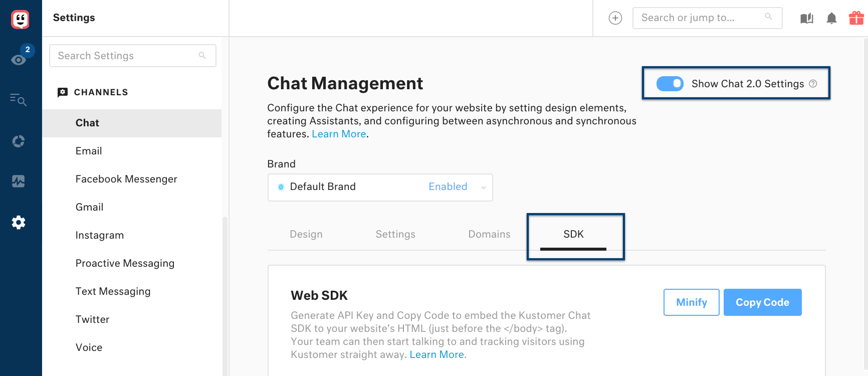This screenshot has width=868, height=376.
Task: Open Learn More link under Chat Management
Action: click(x=339, y=134)
